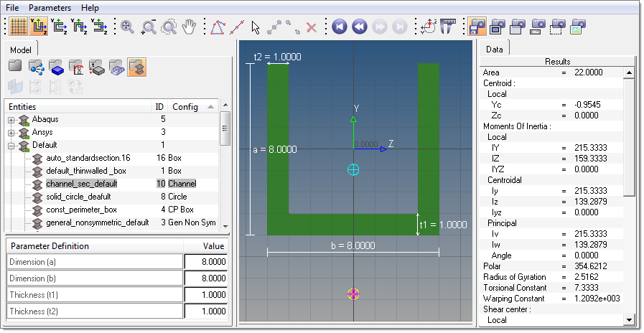The width and height of the screenshot is (644, 333).
Task: Collapse the Default tree node
Action: click(x=11, y=145)
